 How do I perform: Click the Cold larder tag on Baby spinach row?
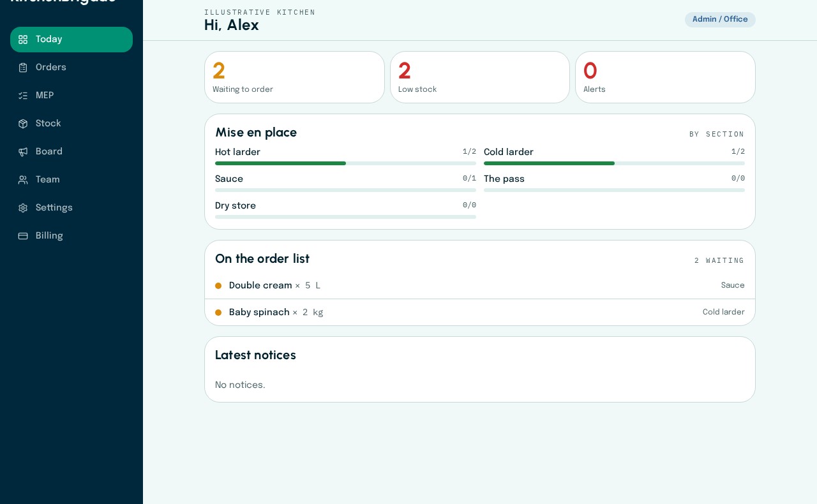[724, 313]
